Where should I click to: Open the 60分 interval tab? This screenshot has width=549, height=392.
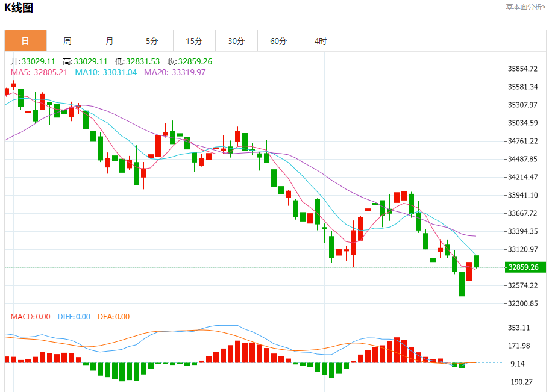[278, 41]
